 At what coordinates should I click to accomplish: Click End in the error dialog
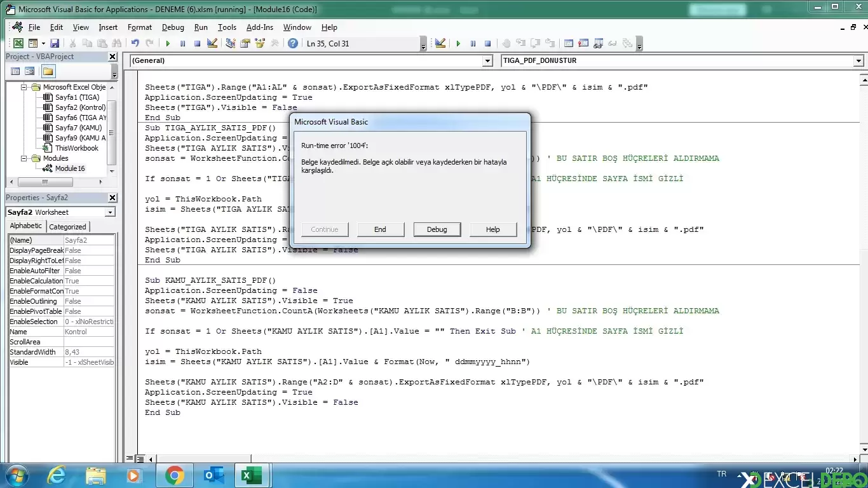[380, 229]
